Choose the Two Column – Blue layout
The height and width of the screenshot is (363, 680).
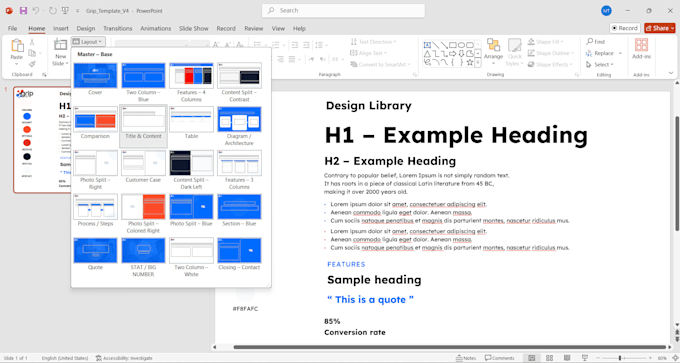(143, 83)
